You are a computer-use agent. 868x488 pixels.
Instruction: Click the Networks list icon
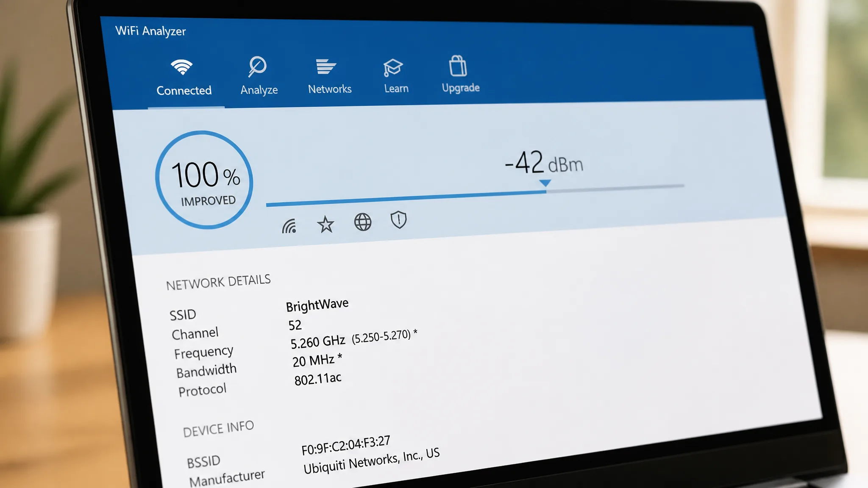pyautogui.click(x=325, y=67)
